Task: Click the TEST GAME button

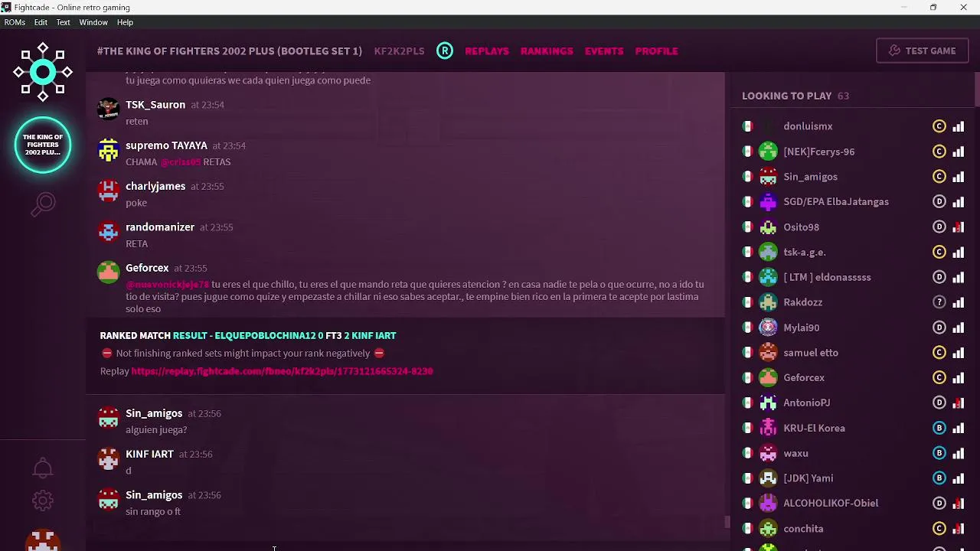Action: (922, 51)
